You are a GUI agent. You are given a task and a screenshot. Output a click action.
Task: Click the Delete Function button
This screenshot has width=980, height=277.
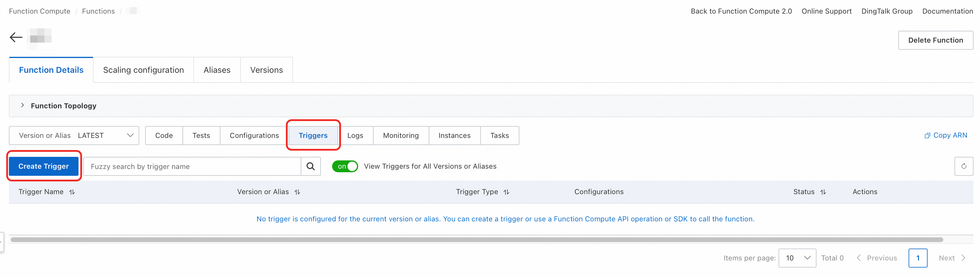point(935,40)
